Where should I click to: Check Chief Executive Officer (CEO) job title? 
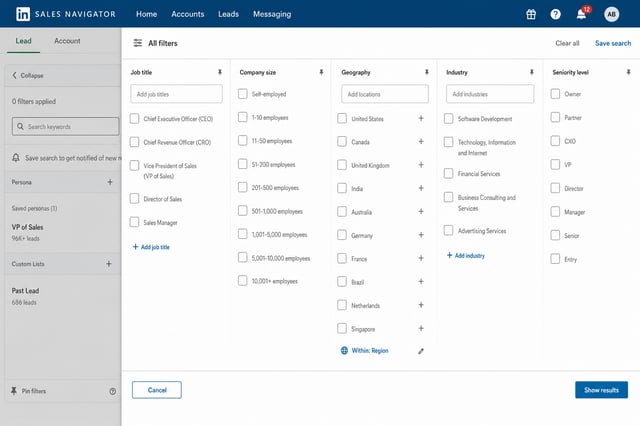point(134,118)
